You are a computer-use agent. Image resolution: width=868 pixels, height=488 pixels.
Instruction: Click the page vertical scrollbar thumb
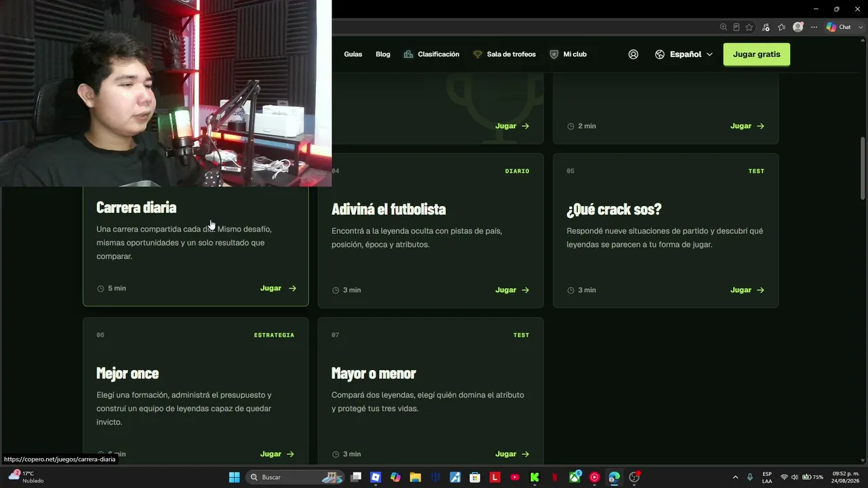pos(863,168)
